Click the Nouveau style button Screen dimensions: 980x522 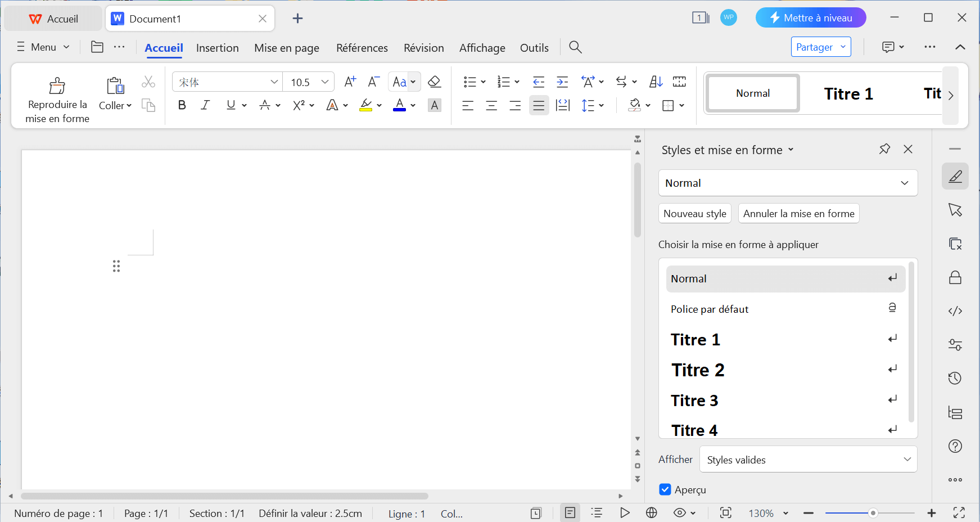694,214
